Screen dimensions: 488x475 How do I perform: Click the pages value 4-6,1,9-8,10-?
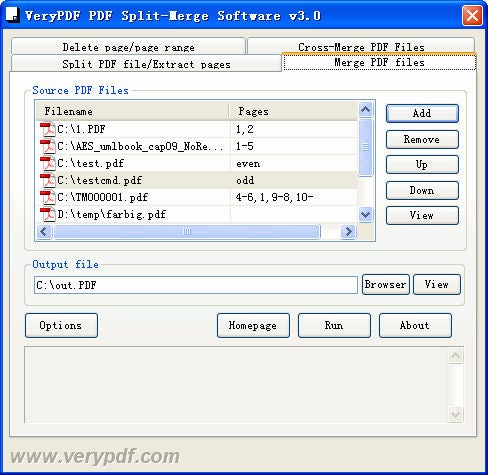(274, 197)
